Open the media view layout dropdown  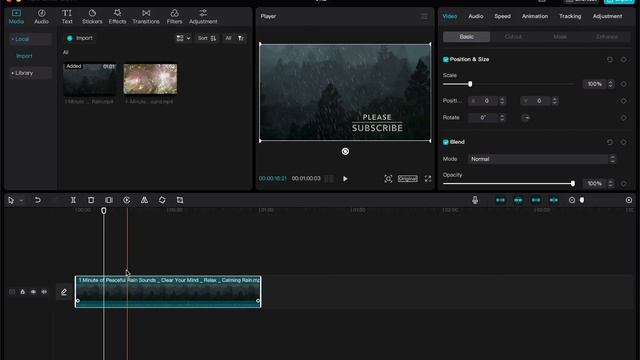click(183, 38)
